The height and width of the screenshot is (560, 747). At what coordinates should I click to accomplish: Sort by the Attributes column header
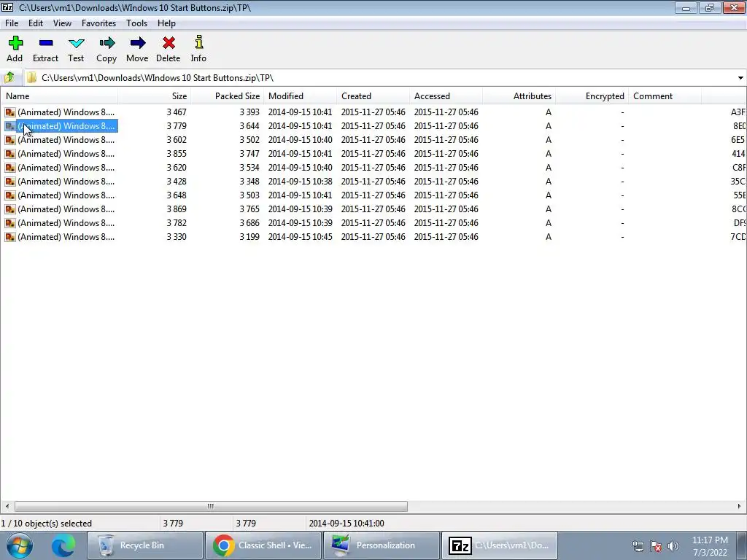pos(519,96)
